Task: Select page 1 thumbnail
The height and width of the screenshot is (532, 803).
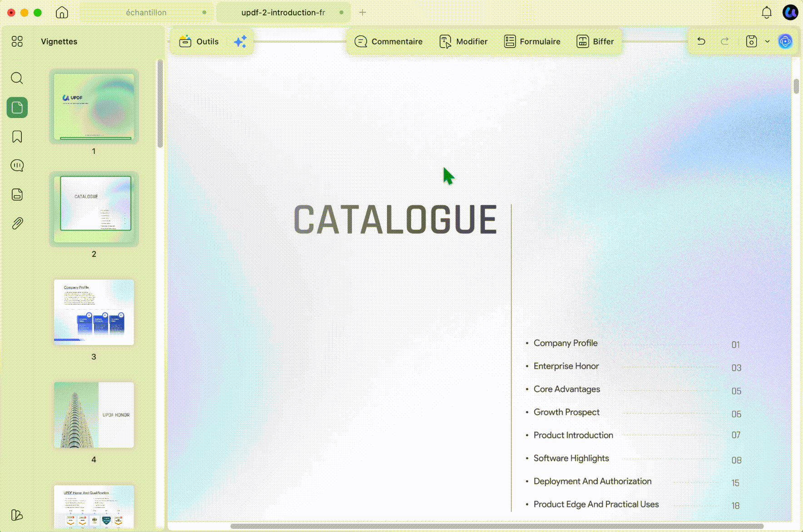Action: [x=94, y=107]
